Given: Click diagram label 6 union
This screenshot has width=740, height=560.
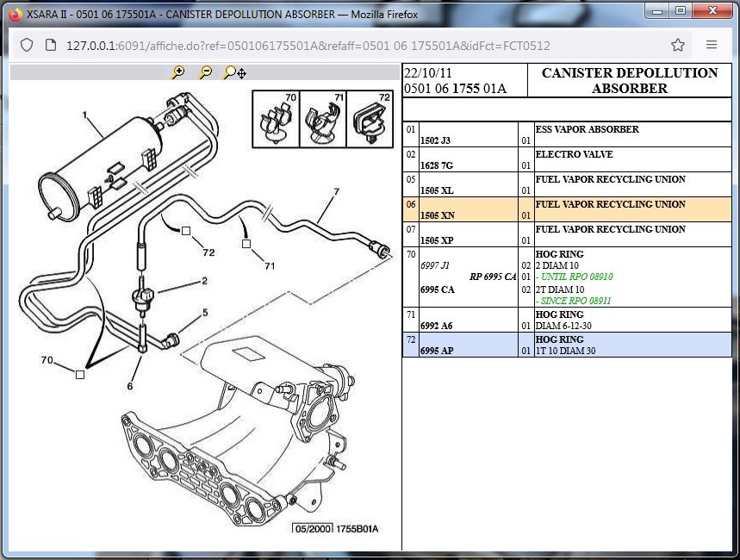Looking at the screenshot, I should click(130, 386).
